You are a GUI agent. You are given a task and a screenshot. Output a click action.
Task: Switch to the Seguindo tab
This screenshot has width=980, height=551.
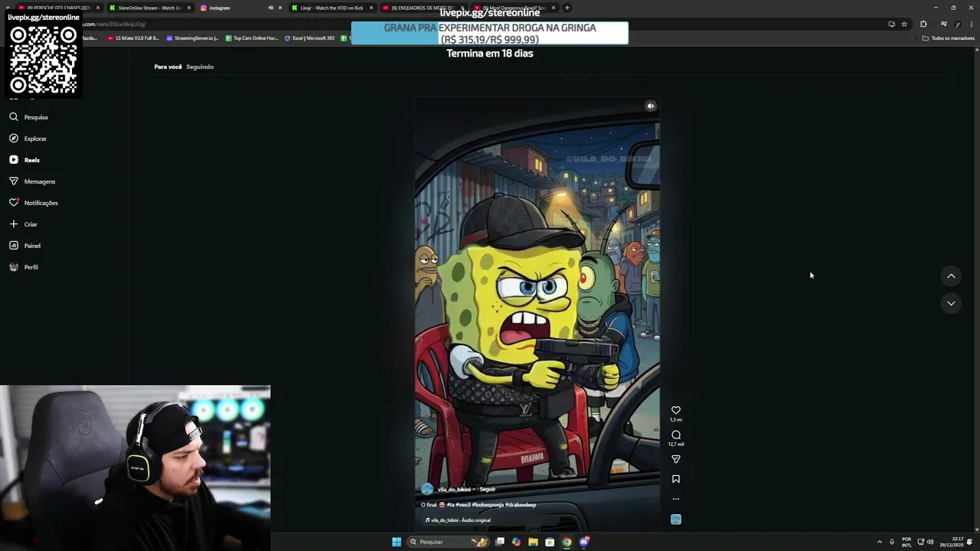200,67
